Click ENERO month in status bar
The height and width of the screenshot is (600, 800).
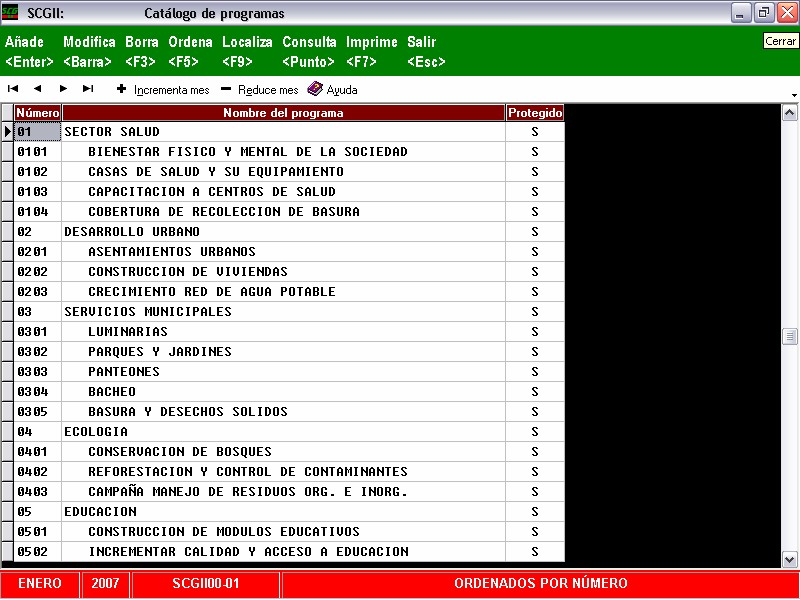tap(40, 584)
